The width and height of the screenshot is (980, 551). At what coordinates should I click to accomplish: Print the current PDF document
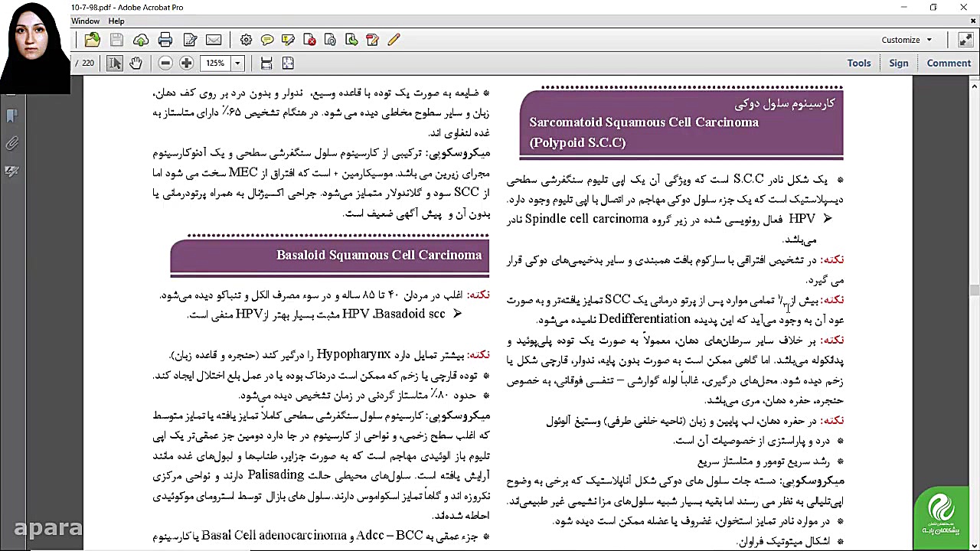165,40
